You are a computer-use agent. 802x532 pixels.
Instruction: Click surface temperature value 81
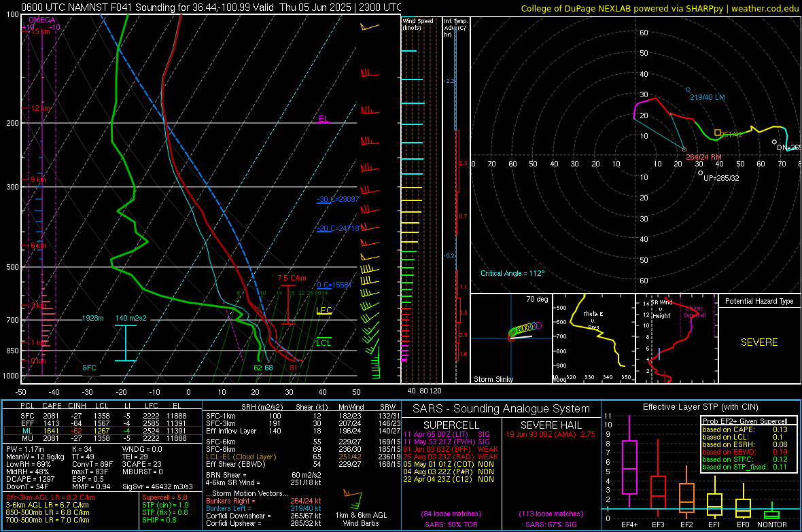(x=294, y=368)
